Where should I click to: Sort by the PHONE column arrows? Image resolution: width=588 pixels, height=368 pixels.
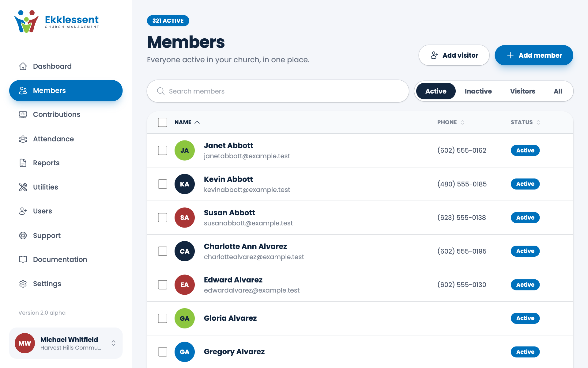(x=463, y=122)
